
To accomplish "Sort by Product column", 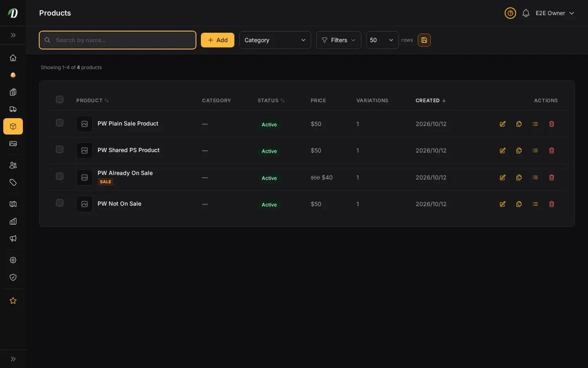I will click(93, 101).
